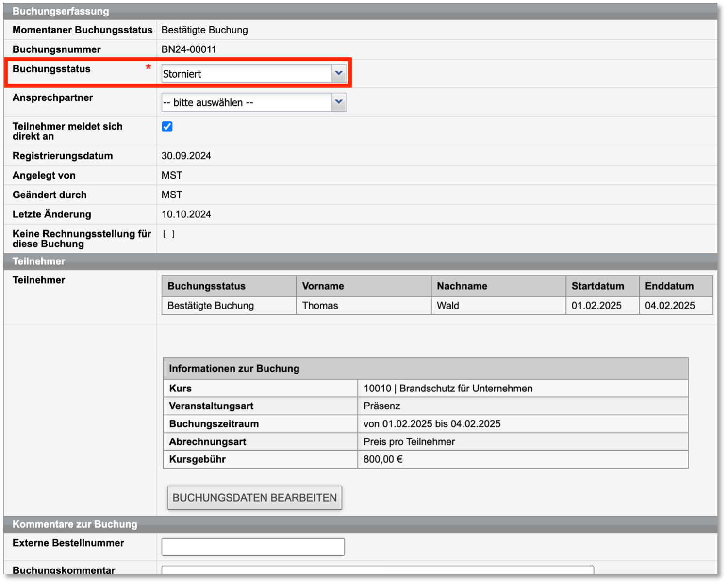Expand the Ansprechpartner 'bitte auswählen' dropdown
728x585 pixels.
(253, 102)
